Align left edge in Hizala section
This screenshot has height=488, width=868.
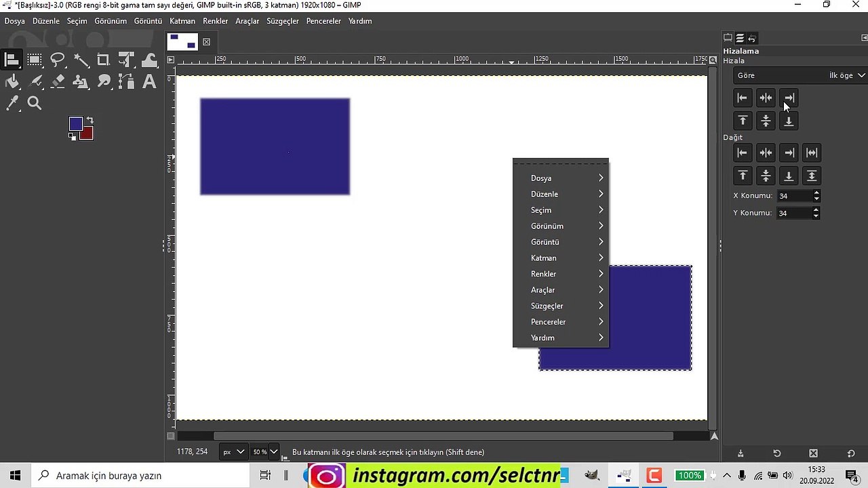click(x=743, y=98)
